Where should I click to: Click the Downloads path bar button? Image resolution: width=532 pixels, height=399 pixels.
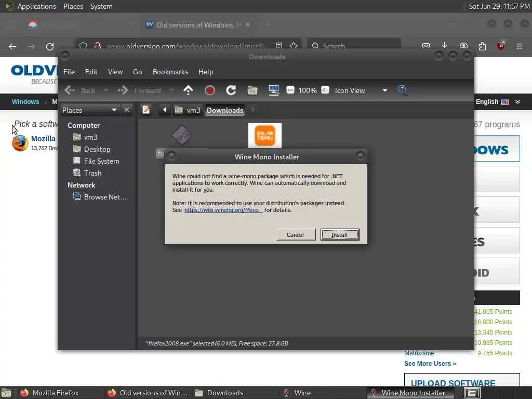pyautogui.click(x=225, y=110)
